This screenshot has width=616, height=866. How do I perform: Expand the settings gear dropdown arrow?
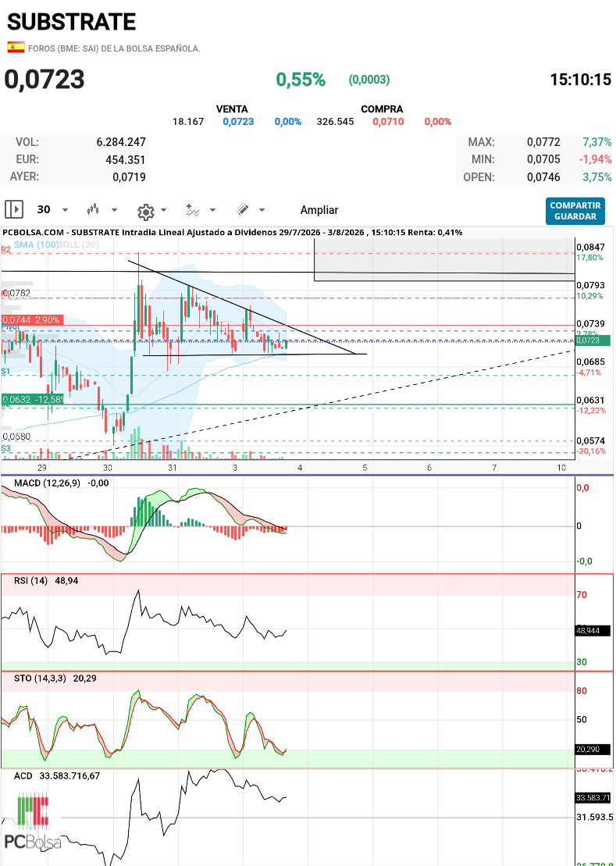(163, 210)
